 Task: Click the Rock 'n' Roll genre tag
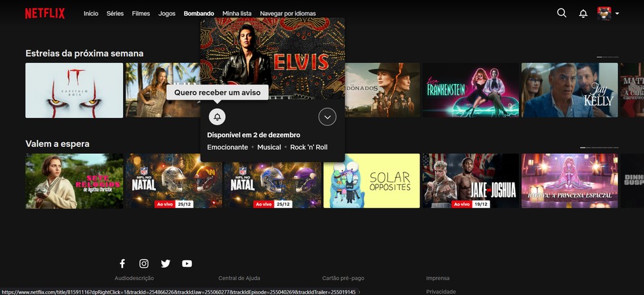309,147
